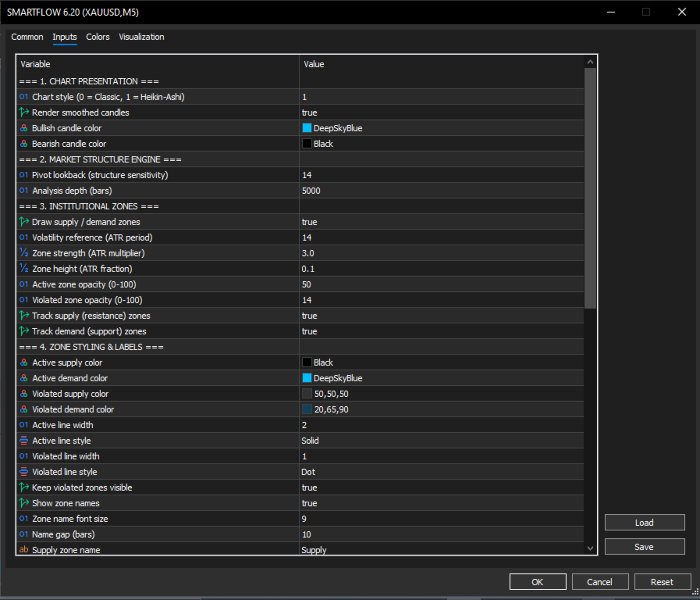700x600 pixels.
Task: Click the integer icon beside Volatility reference
Action: click(x=24, y=238)
